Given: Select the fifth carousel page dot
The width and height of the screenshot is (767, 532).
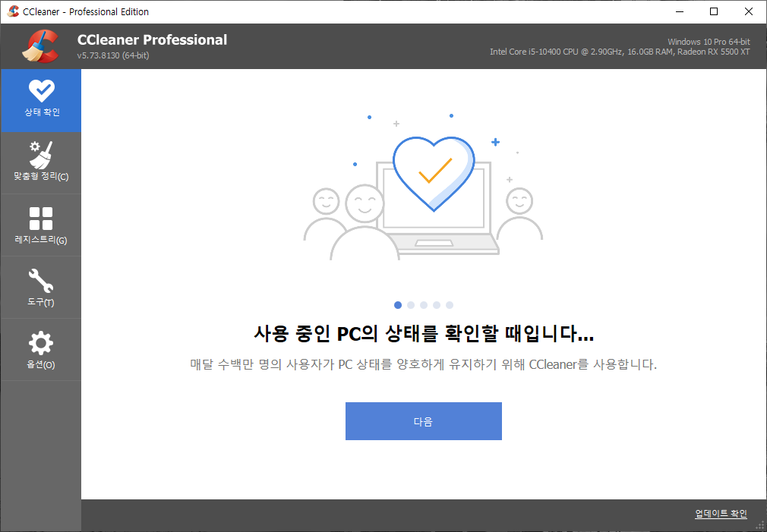Looking at the screenshot, I should (x=450, y=305).
